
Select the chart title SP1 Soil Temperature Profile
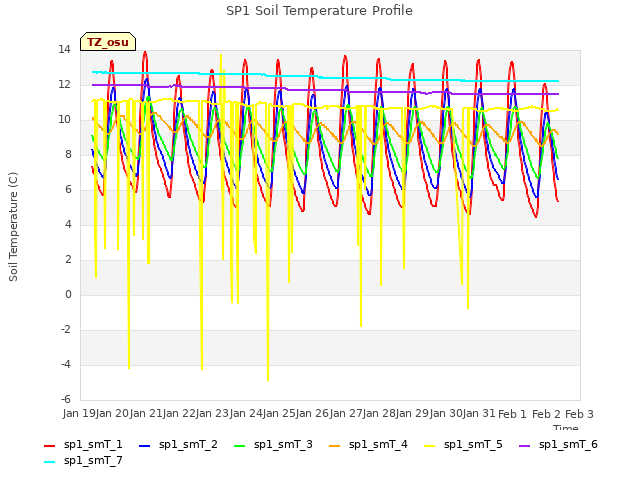[x=319, y=11]
